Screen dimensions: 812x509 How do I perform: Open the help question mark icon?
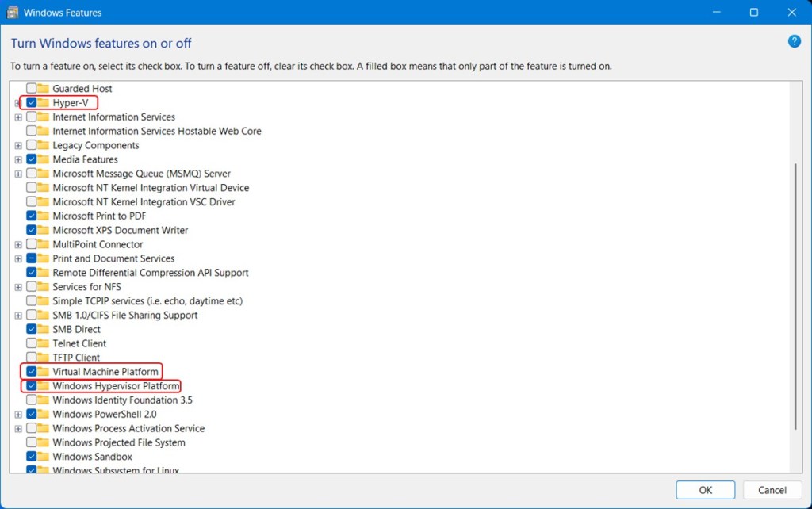pos(794,41)
